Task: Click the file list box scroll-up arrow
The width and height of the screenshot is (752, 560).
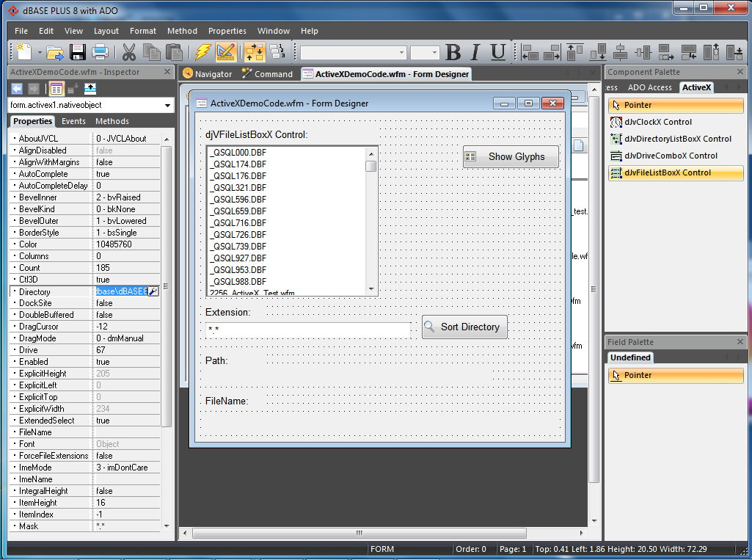Action: pyautogui.click(x=371, y=153)
